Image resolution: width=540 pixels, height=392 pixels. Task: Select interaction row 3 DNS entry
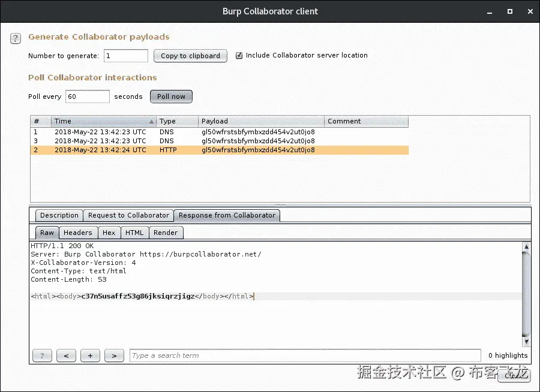(220, 141)
